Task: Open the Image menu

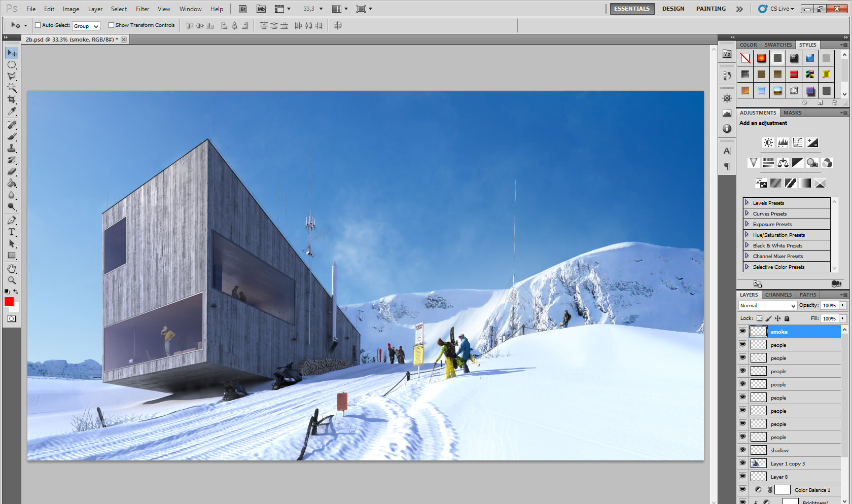Action: [x=71, y=9]
